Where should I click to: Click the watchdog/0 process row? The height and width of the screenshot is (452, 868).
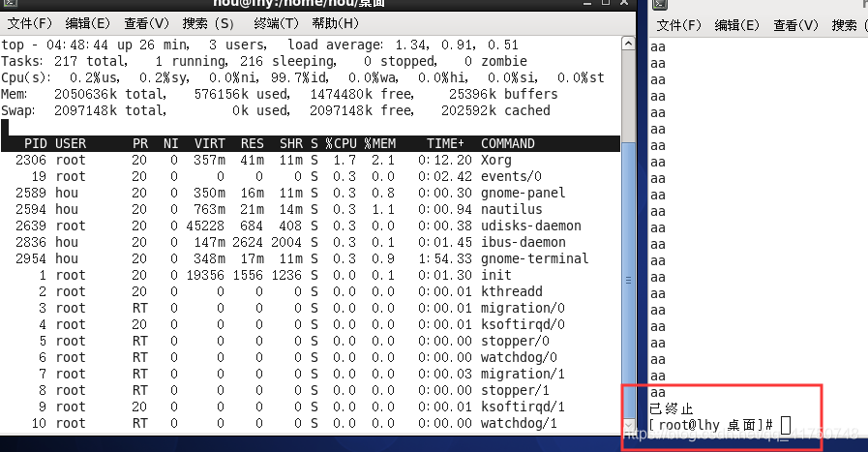(310, 357)
